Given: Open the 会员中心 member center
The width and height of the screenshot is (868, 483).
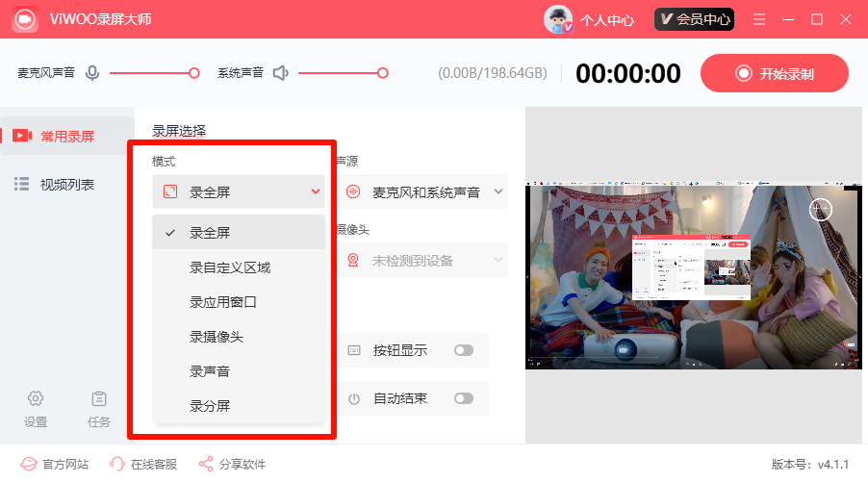Looking at the screenshot, I should click(x=694, y=19).
